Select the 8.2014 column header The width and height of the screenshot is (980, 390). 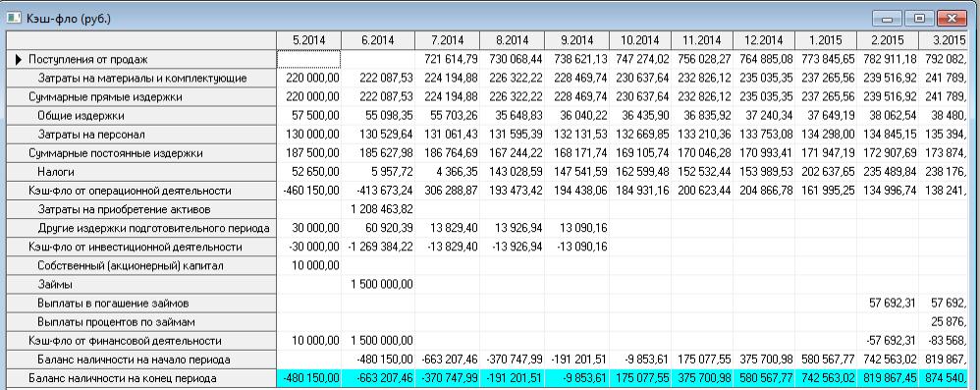[x=512, y=40]
